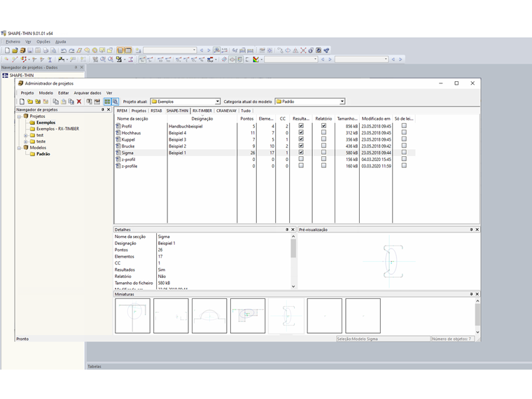The width and height of the screenshot is (532, 399).
Task: Toggle Relatório checkbox for Brucke
Action: [x=323, y=146]
